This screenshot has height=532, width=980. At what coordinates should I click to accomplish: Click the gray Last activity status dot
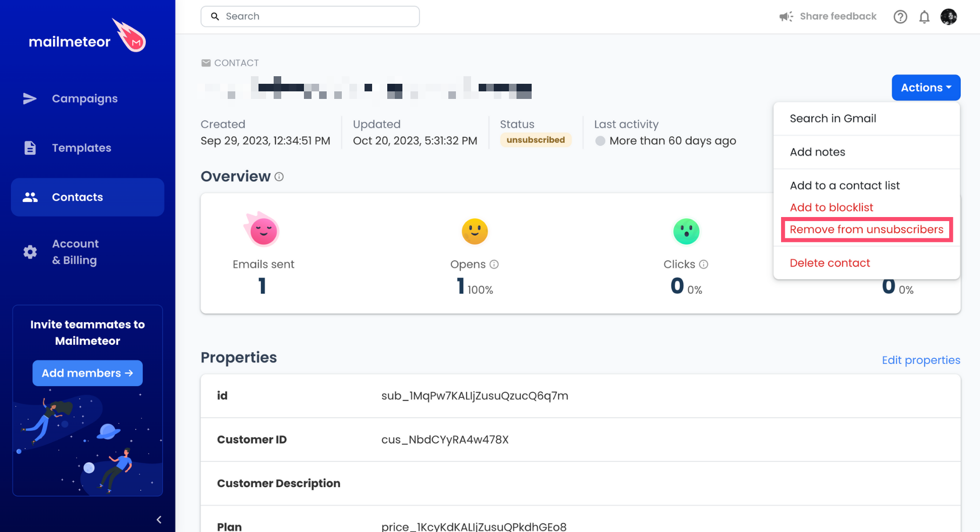(600, 141)
